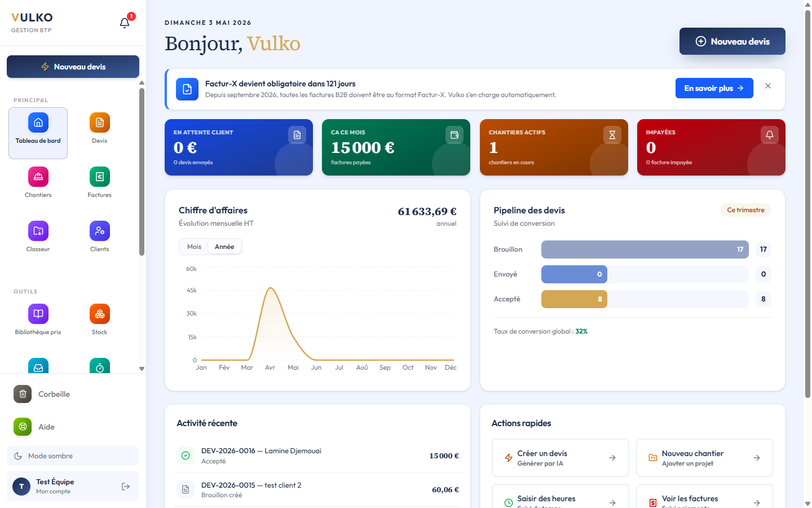Open the Chantiers actifs card
812x508 pixels.
coord(554,147)
